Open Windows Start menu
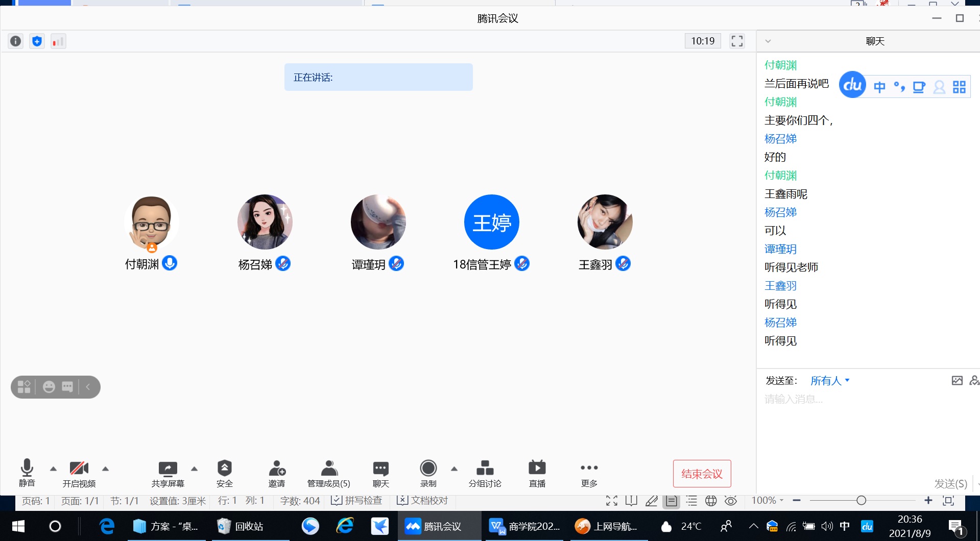 tap(18, 526)
